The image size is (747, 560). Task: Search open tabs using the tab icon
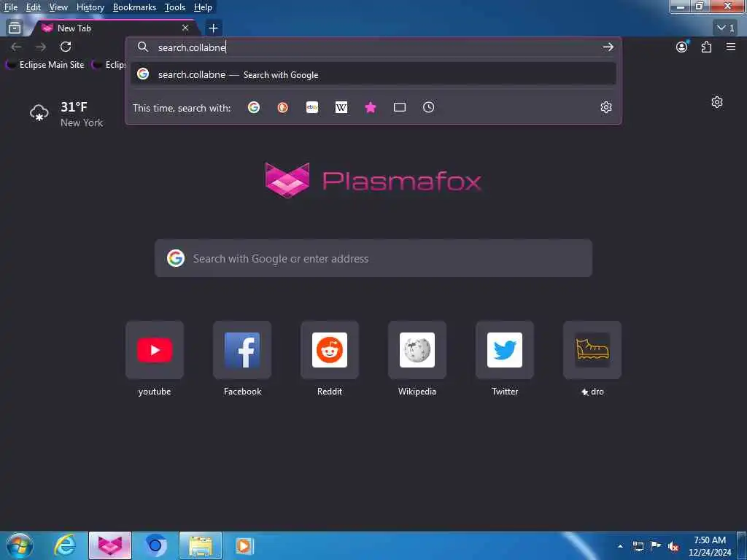click(400, 108)
